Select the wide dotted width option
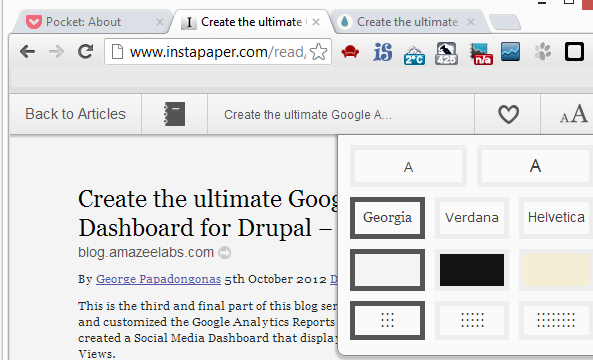The image size is (593, 360). (556, 320)
